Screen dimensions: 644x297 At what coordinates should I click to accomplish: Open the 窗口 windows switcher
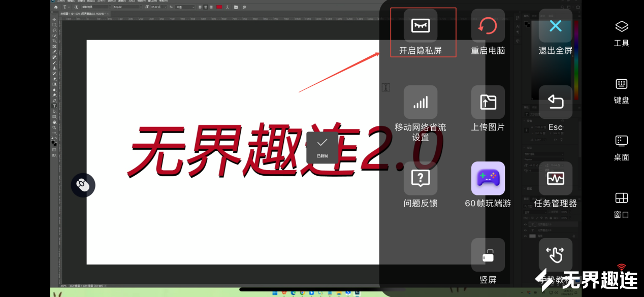(622, 206)
